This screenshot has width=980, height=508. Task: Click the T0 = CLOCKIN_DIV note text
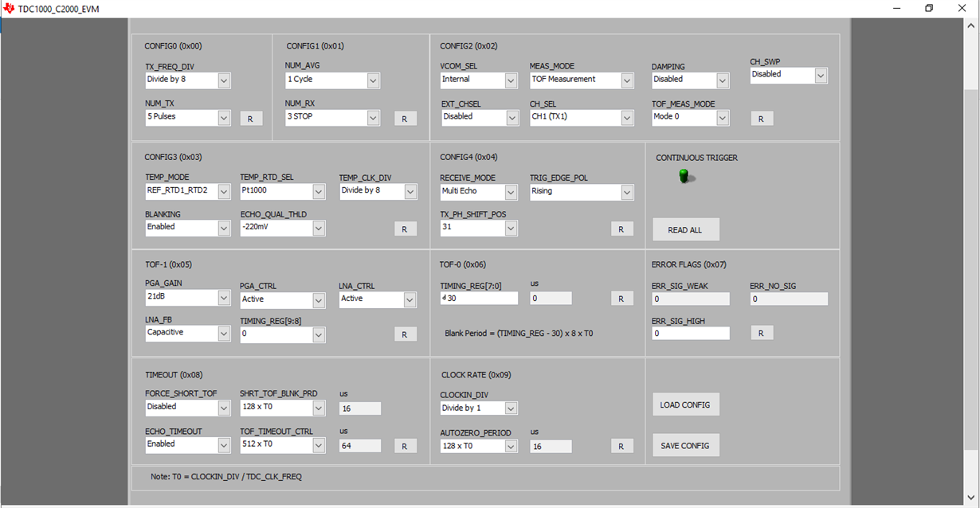click(226, 476)
